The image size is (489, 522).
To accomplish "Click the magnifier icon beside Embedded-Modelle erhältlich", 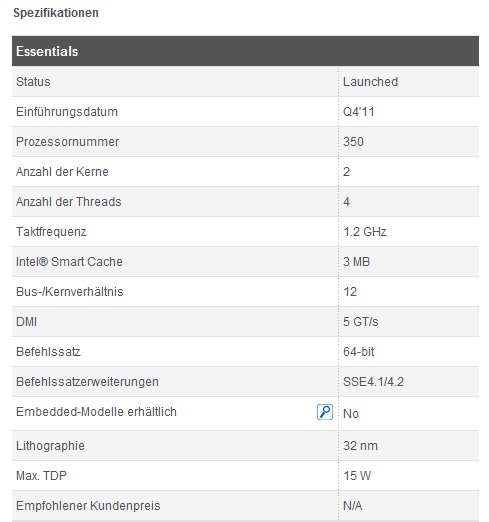I will 325,412.
